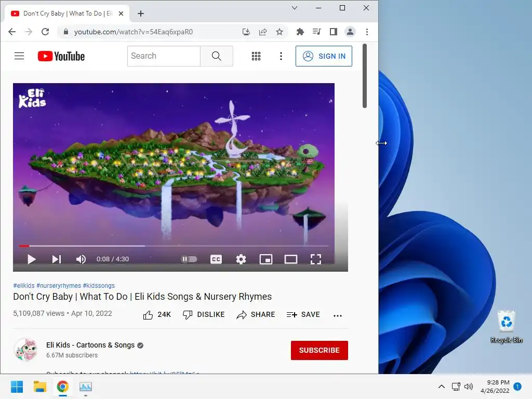
Task: Open File Explorer from the taskbar
Action: tap(39, 387)
